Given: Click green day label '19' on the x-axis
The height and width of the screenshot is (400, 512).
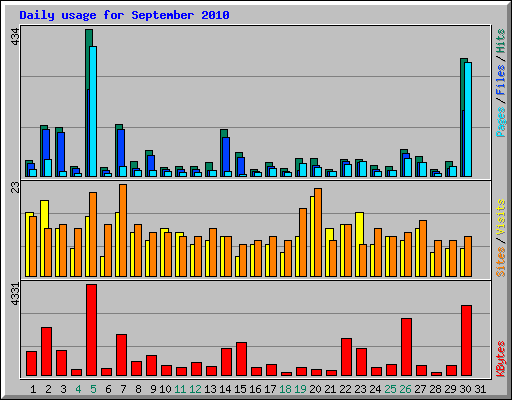Looking at the screenshot, I should (300, 389).
